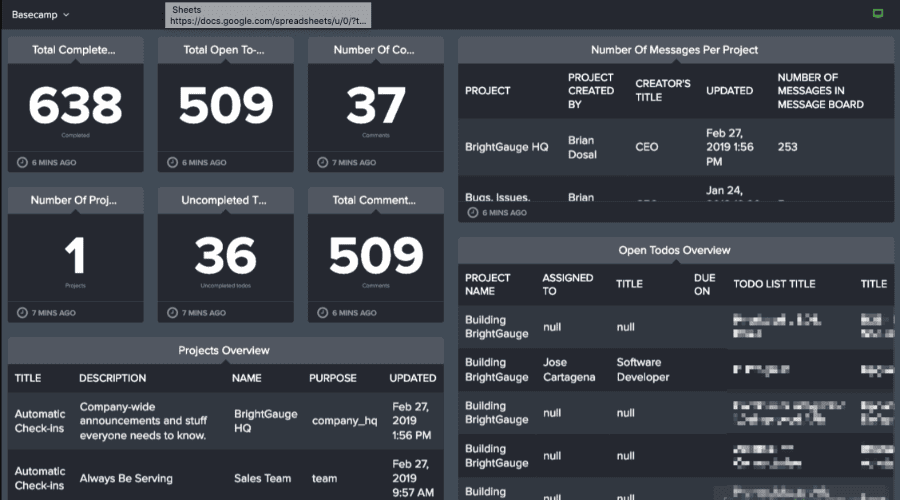Click the Jose Cartagena cell
Viewport: 900px width, 500px height.
[x=569, y=370]
